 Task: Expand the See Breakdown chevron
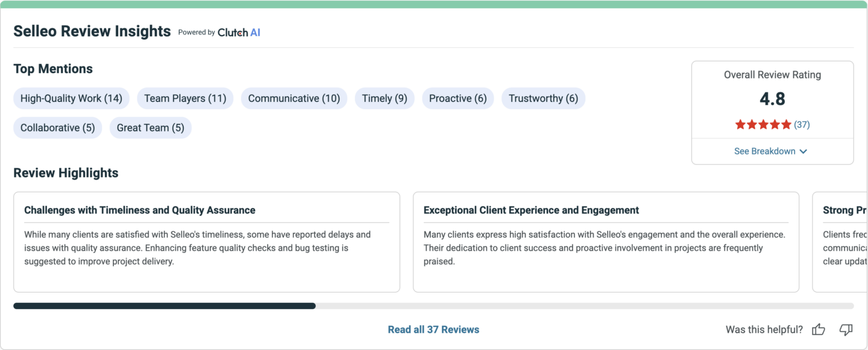click(x=803, y=151)
